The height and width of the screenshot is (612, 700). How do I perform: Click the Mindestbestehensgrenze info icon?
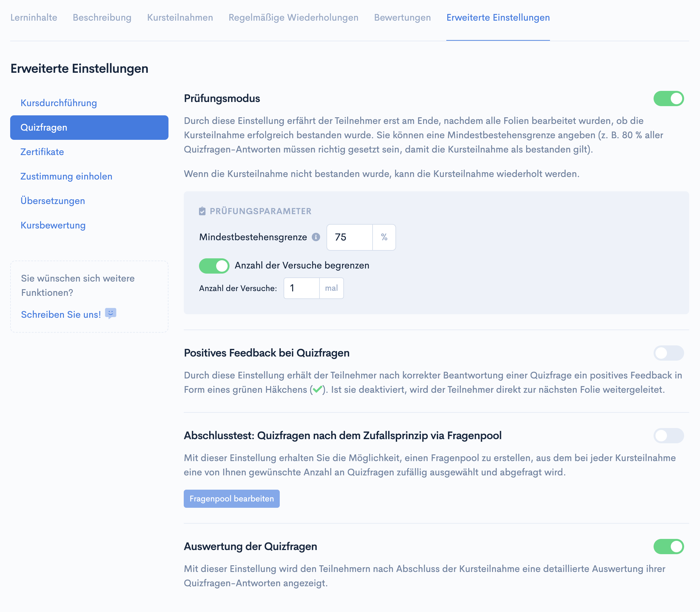316,237
